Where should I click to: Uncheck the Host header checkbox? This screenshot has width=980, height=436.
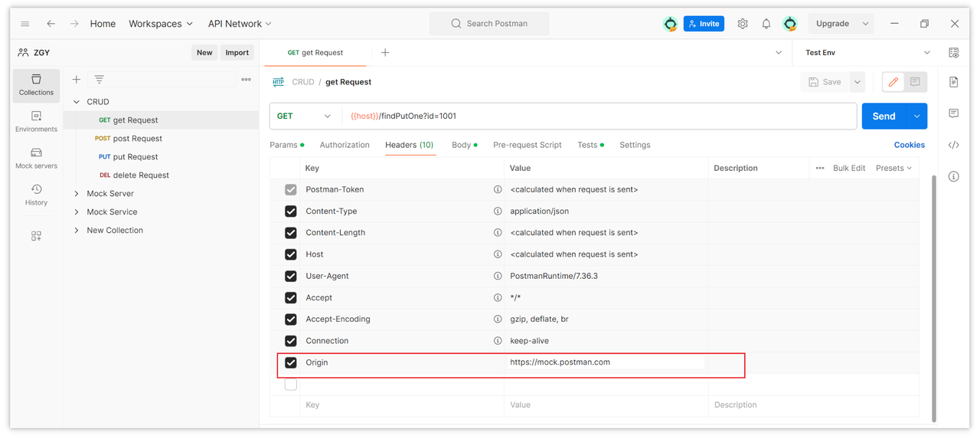pos(291,254)
